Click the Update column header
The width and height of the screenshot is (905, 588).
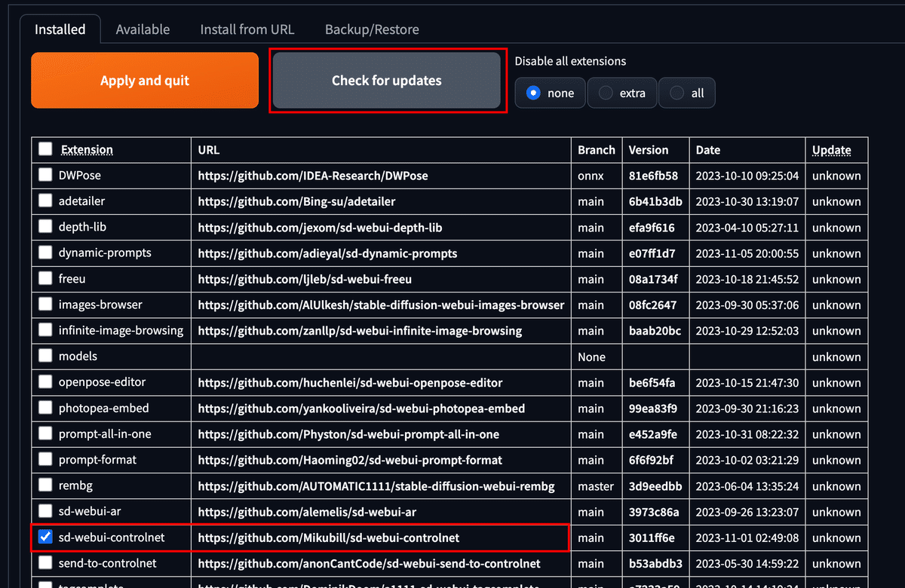832,149
